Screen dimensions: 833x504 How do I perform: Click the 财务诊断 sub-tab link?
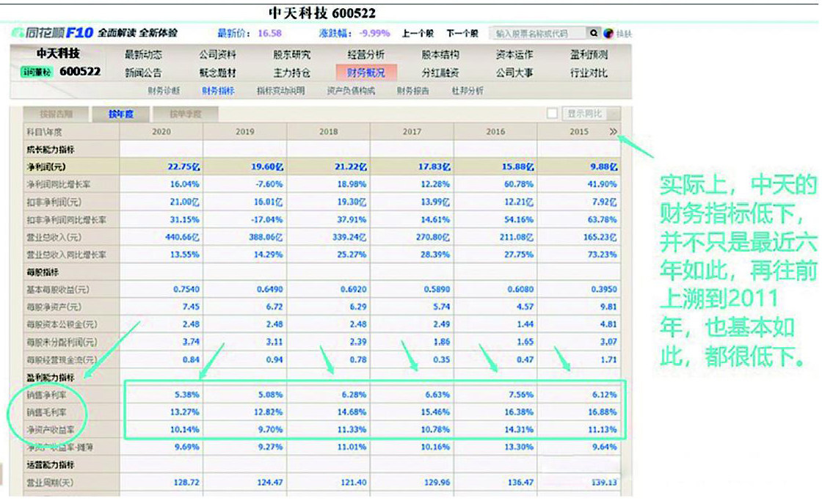pos(163,91)
